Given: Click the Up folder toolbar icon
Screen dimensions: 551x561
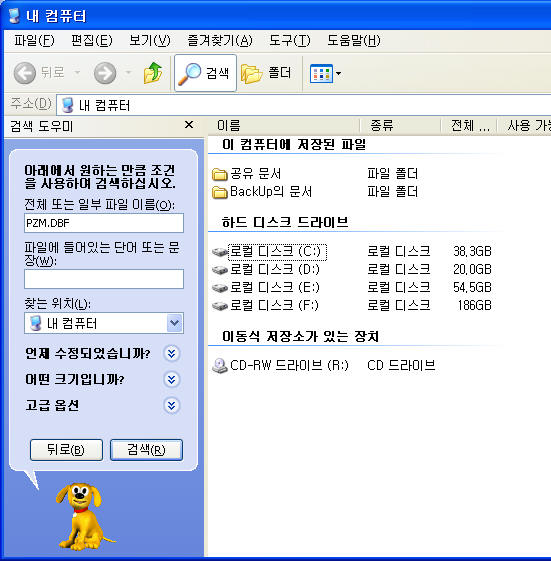Looking at the screenshot, I should pyautogui.click(x=153, y=73).
